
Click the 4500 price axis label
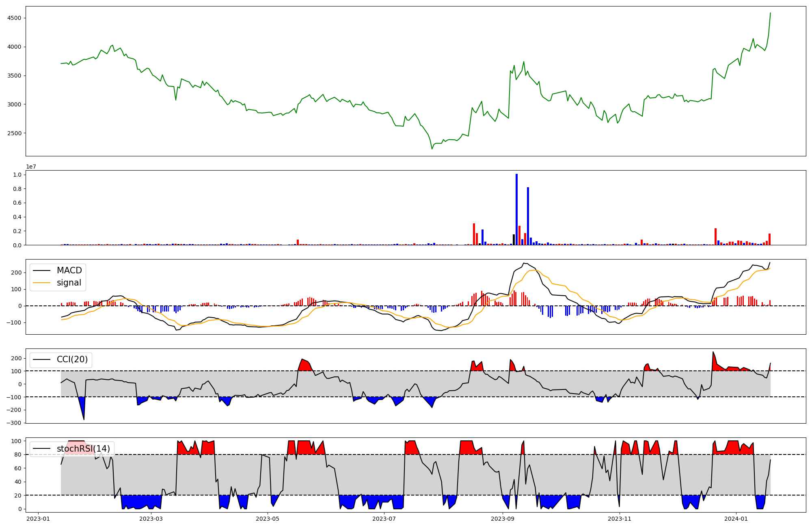pyautogui.click(x=14, y=18)
